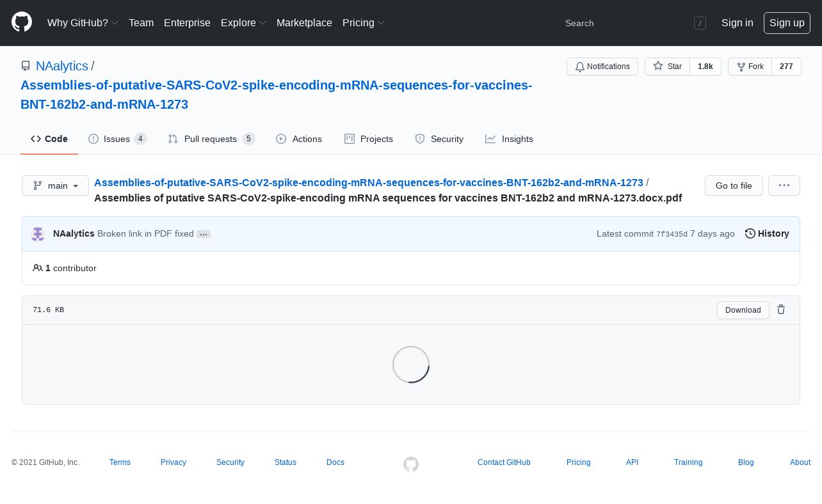The image size is (822, 504).
Task: Open footer About link
Action: point(800,462)
